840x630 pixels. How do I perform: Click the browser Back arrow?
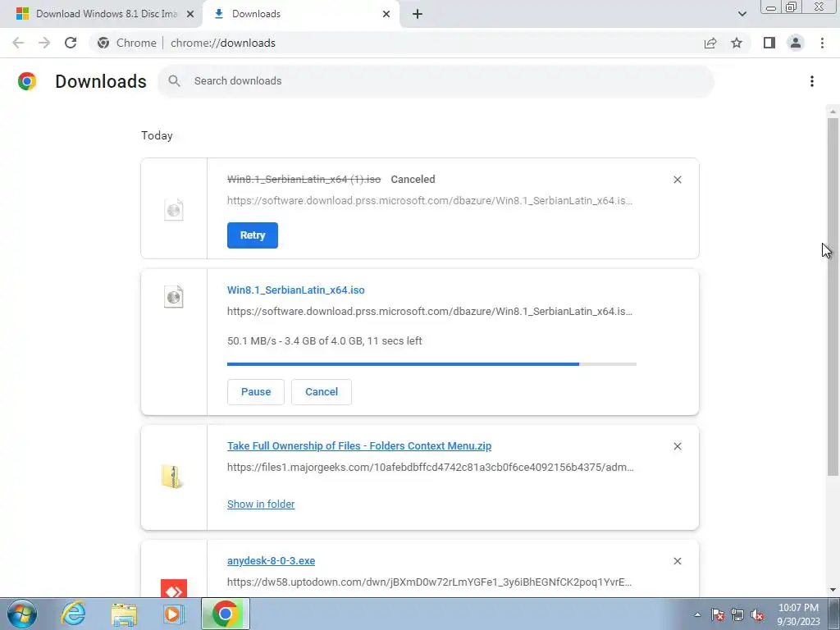pos(18,43)
